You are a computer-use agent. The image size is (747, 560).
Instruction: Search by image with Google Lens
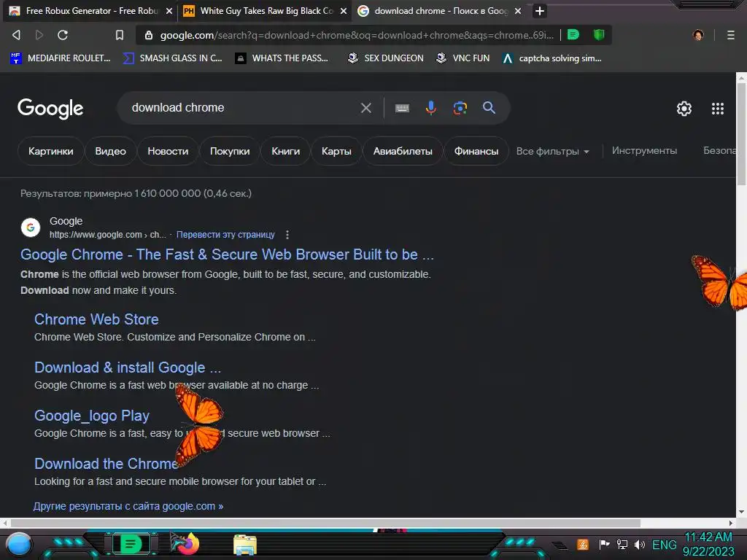[x=460, y=108]
